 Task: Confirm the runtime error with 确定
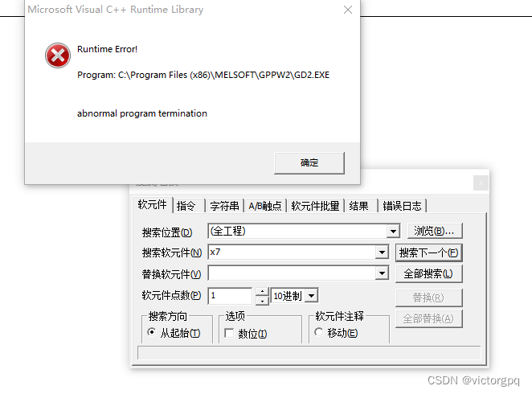click(309, 163)
